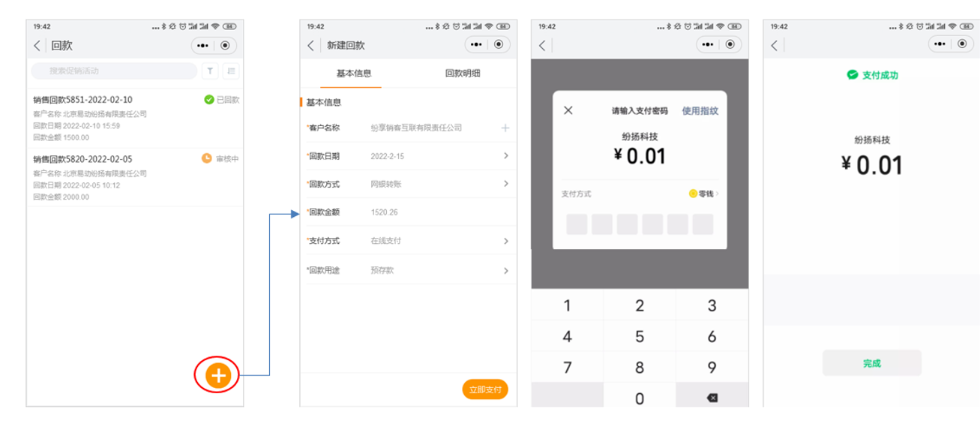This screenshot has height=439, width=980.
Task: Open three-dots menu on 支付成功 screen
Action: (940, 45)
